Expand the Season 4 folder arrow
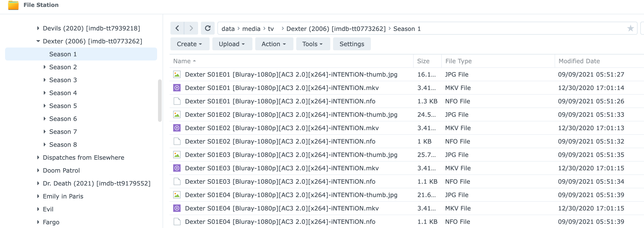This screenshot has height=228, width=644. [44, 93]
